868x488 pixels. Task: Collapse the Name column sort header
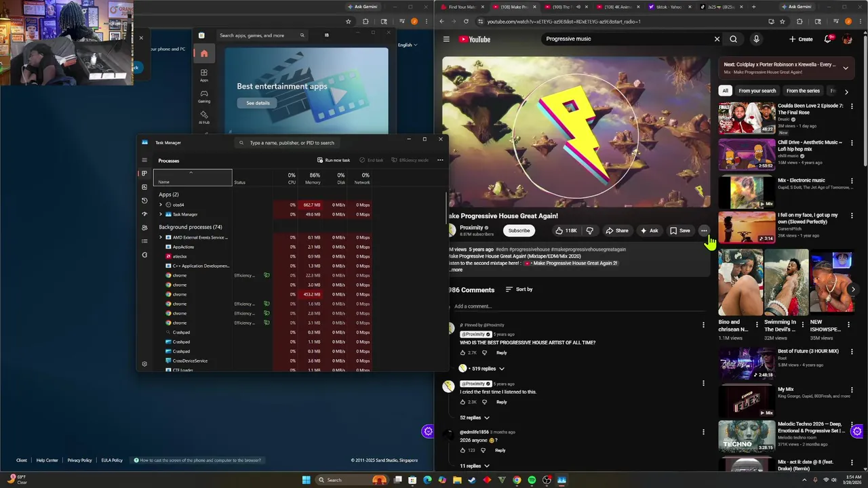(x=193, y=178)
